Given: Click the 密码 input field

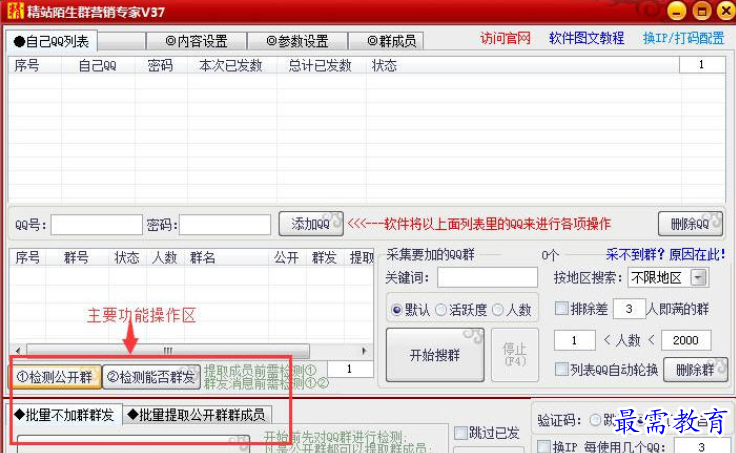Looking at the screenshot, I should (x=225, y=224).
